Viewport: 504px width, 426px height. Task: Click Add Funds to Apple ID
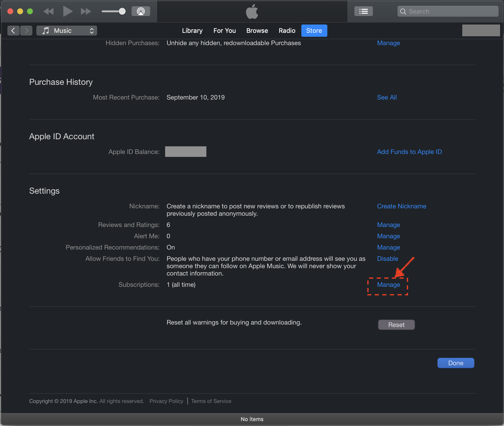[x=409, y=152]
